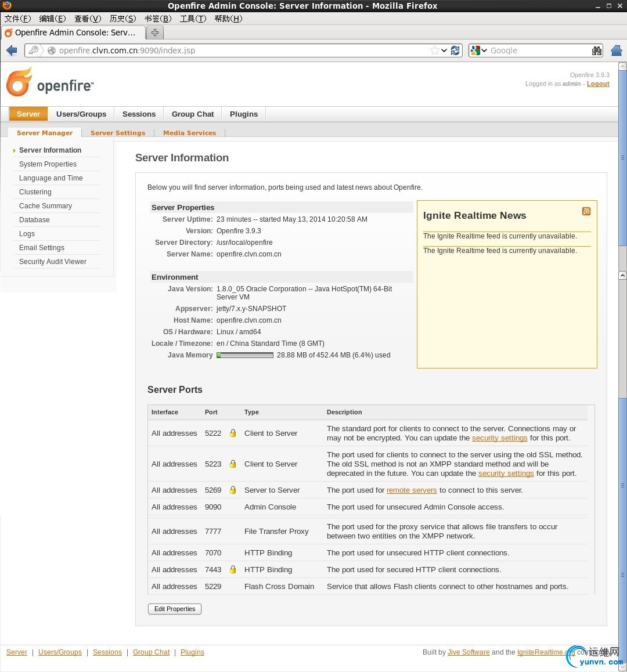Click the browser back arrow button
627x672 pixels.
12,50
